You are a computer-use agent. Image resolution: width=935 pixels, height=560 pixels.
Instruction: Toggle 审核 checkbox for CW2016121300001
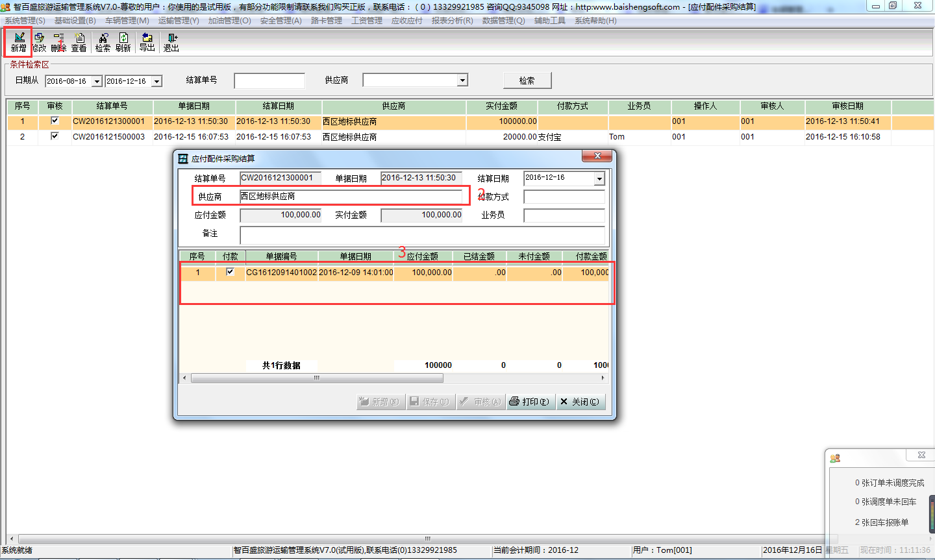tap(55, 121)
